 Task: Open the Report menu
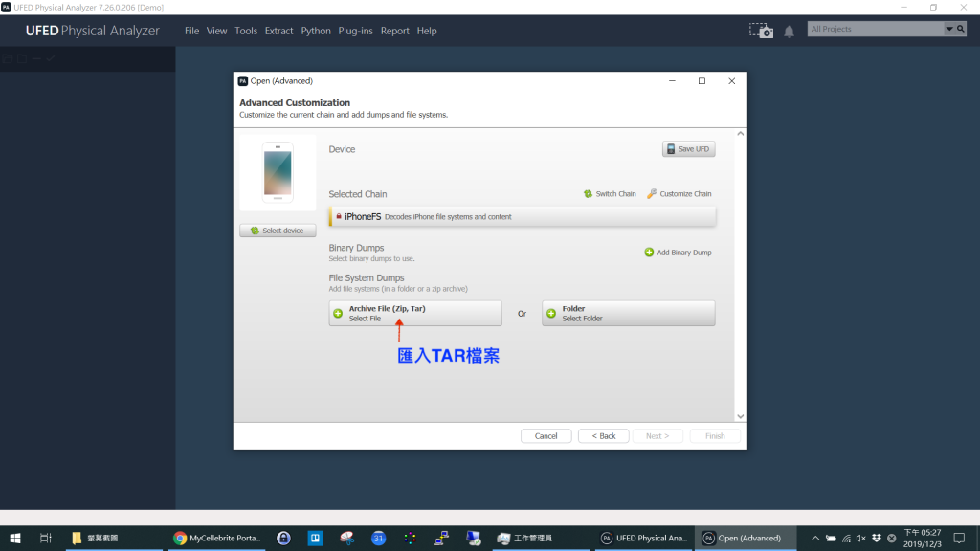click(394, 31)
